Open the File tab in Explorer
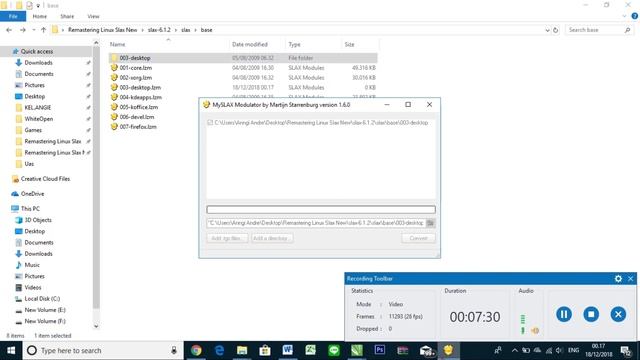The width and height of the screenshot is (640, 360). (13, 16)
